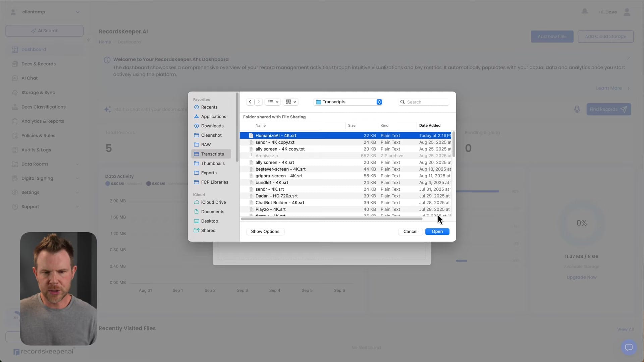Click the microphone icon in chat bar
The image size is (644, 362).
tap(577, 109)
